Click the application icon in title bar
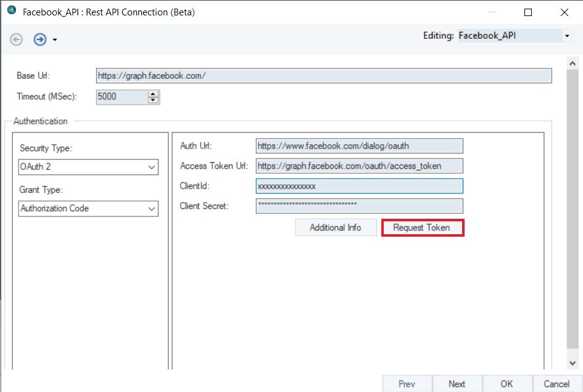This screenshot has height=392, width=583. coord(11,12)
